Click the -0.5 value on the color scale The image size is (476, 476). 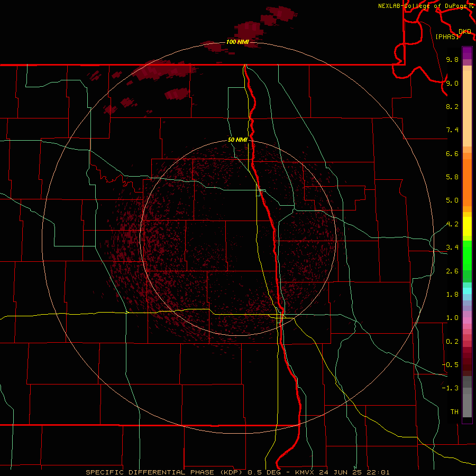click(x=450, y=365)
